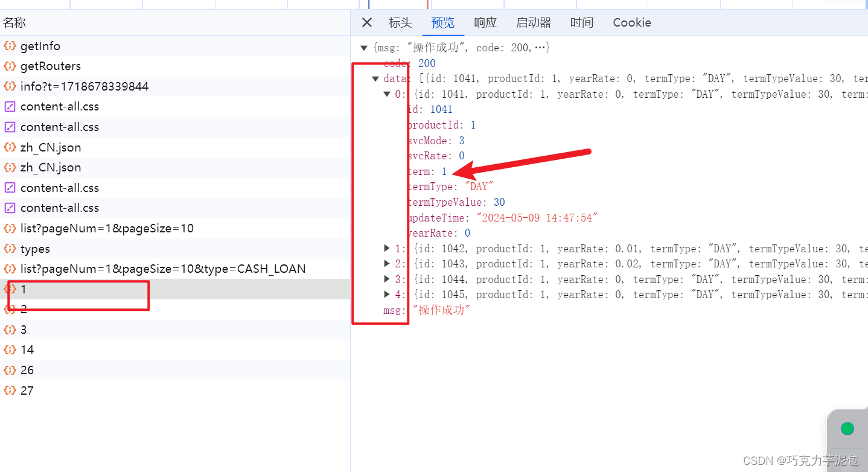Click the JSON icon beside types
This screenshot has height=472, width=868.
(10, 249)
